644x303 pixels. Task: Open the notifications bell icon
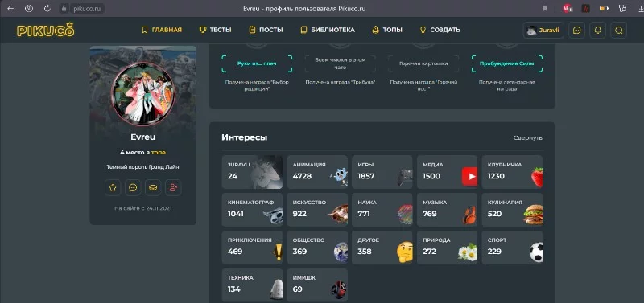tap(597, 31)
